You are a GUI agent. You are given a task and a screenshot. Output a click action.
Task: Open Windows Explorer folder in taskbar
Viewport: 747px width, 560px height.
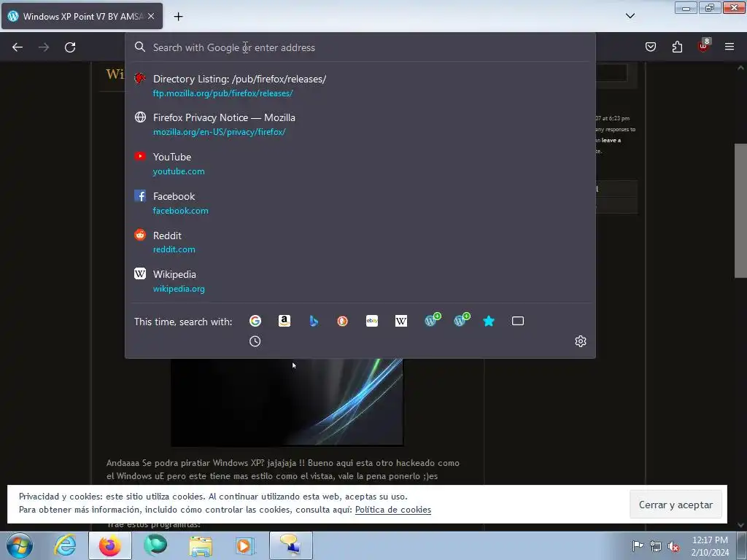point(201,545)
